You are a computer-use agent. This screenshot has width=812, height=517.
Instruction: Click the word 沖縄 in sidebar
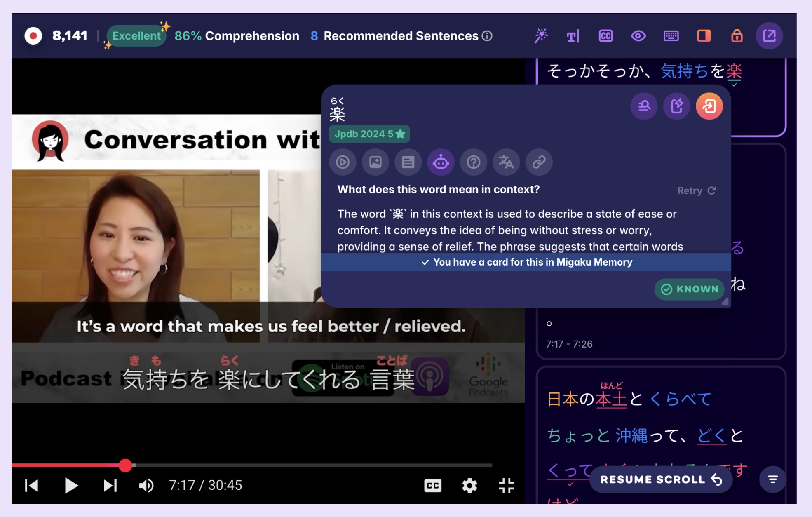click(x=631, y=435)
